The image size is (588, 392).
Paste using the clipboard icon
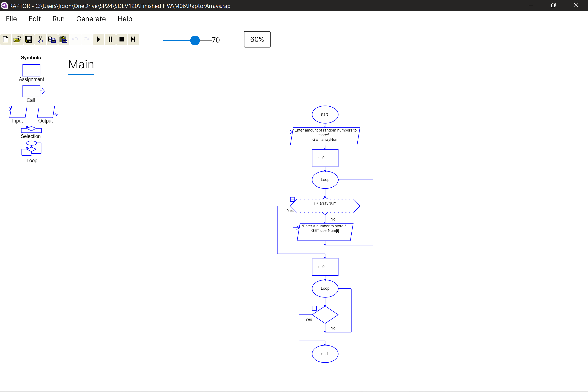click(x=63, y=39)
